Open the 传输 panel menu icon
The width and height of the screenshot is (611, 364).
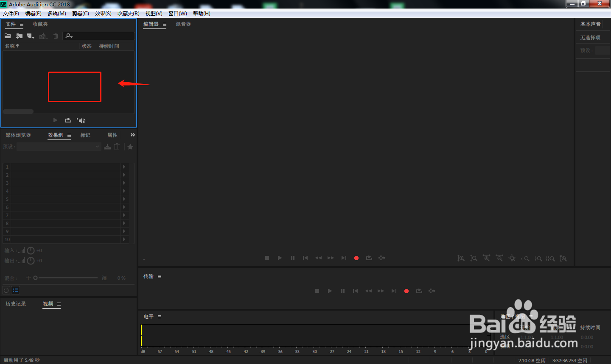coord(160,277)
